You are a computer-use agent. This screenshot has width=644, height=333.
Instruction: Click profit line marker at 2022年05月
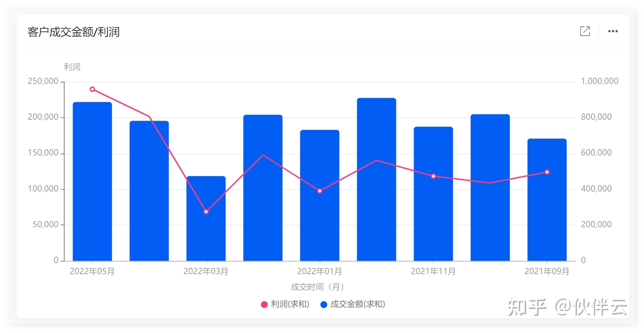click(x=92, y=89)
